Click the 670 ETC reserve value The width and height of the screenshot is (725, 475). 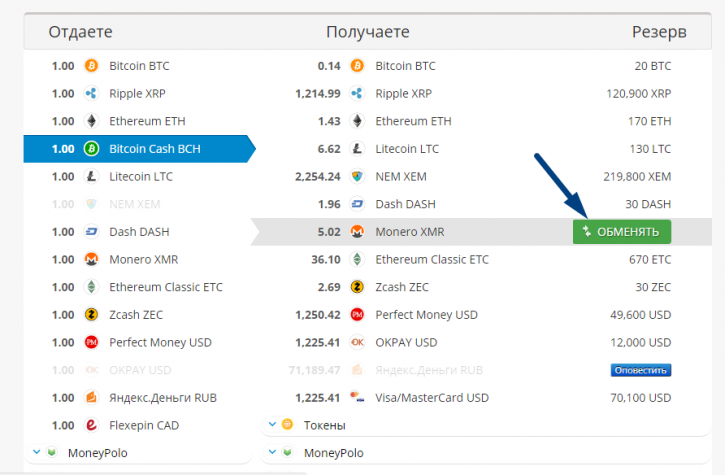pos(650,259)
